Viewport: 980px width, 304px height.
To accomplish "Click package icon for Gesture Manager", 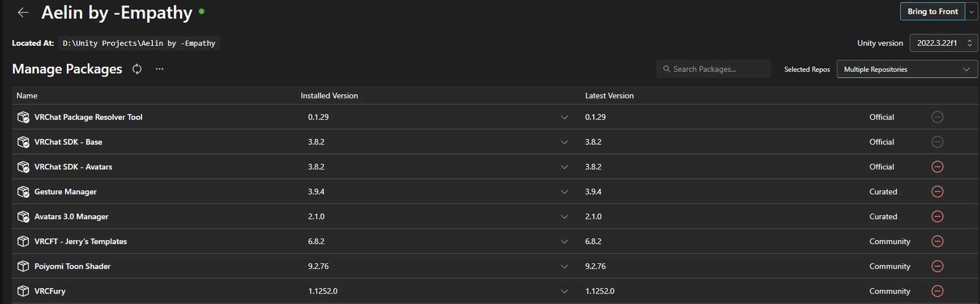I will coord(23,191).
